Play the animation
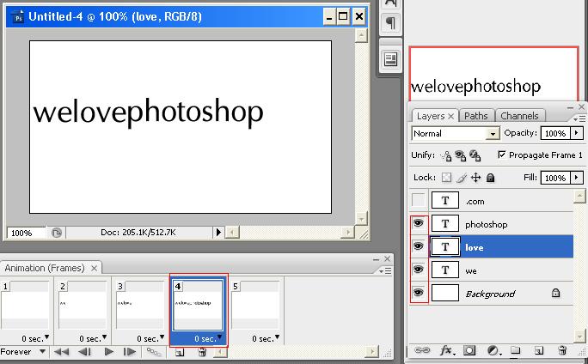Image resolution: width=588 pixels, height=364 pixels. [x=109, y=352]
